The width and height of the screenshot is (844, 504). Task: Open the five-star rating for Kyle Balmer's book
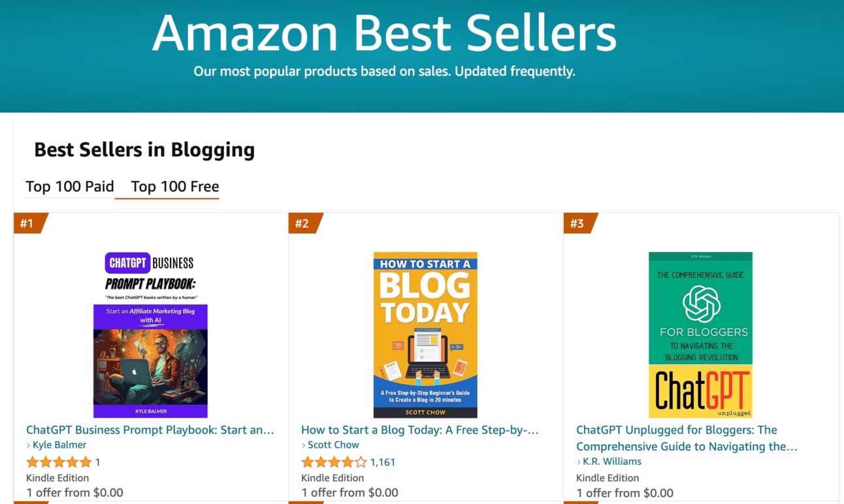pyautogui.click(x=59, y=462)
